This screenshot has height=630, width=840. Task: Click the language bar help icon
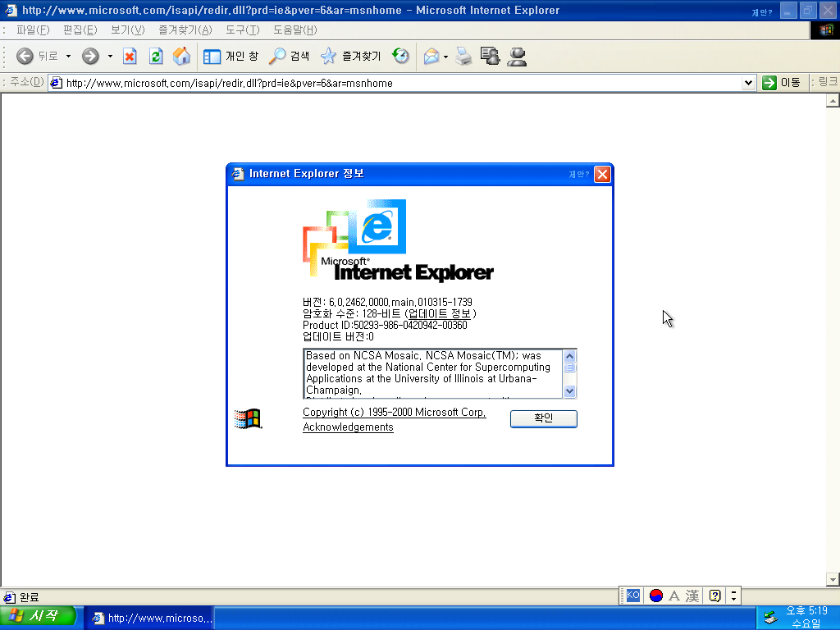[714, 596]
